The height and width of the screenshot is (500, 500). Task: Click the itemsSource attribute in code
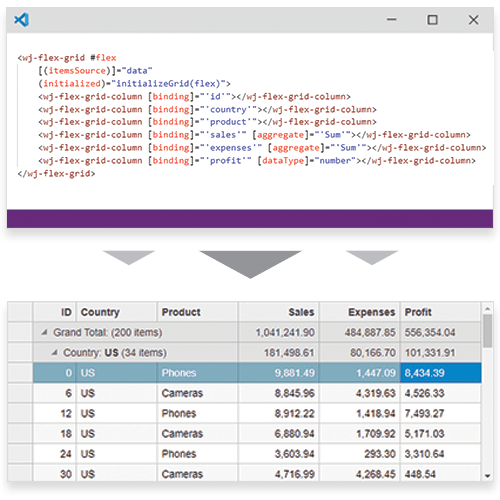click(77, 71)
